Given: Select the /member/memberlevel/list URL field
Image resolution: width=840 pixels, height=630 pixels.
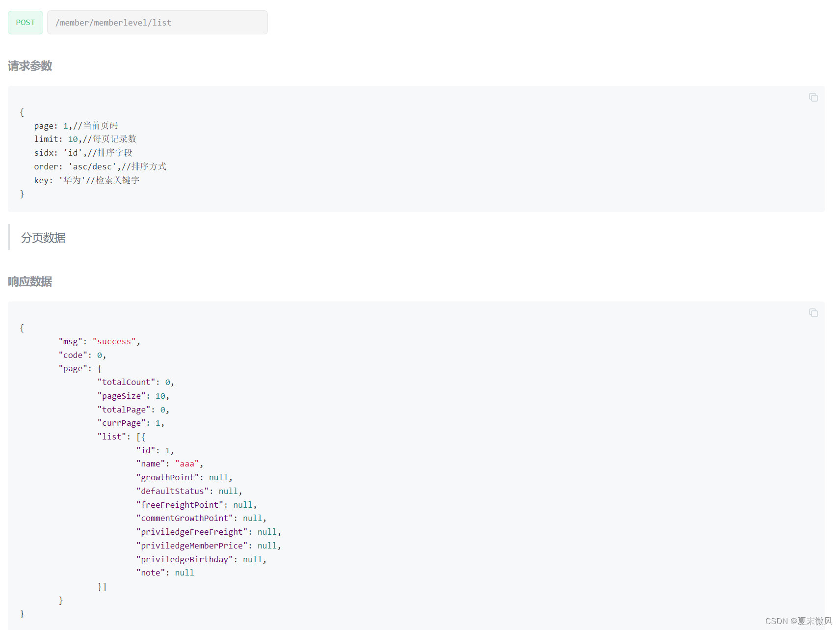Looking at the screenshot, I should point(157,23).
